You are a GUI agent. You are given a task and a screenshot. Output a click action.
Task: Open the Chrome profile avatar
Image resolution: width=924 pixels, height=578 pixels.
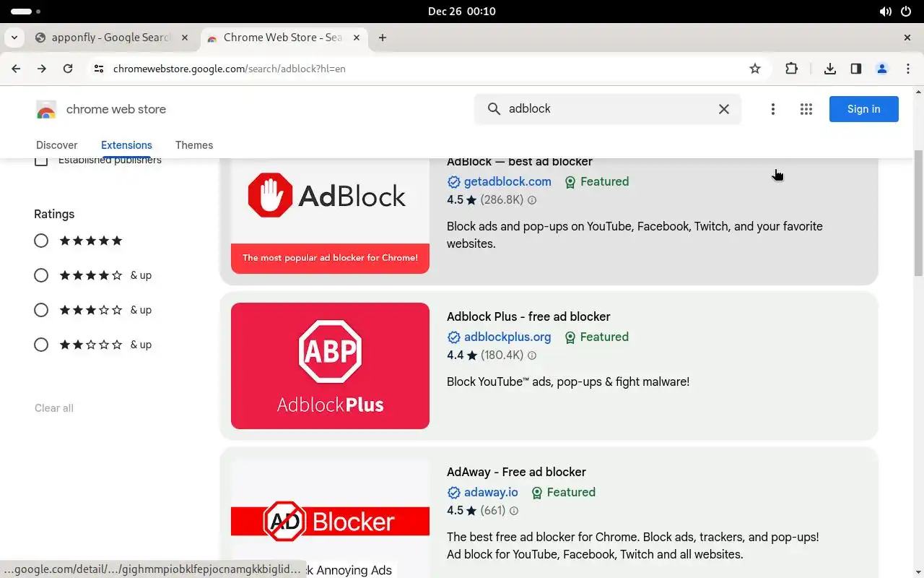click(882, 69)
